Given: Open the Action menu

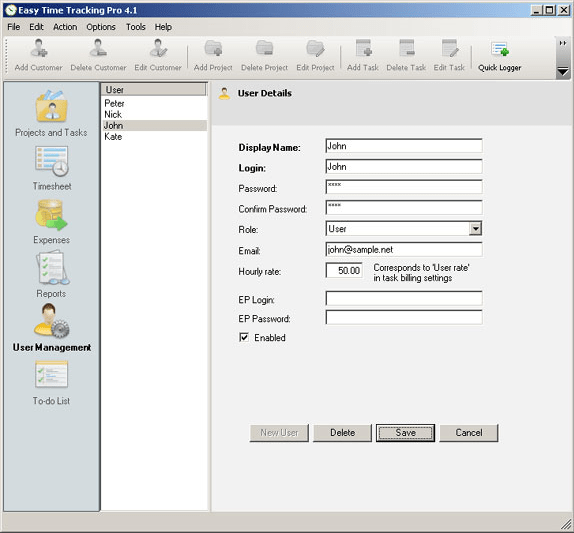Looking at the screenshot, I should tap(65, 27).
